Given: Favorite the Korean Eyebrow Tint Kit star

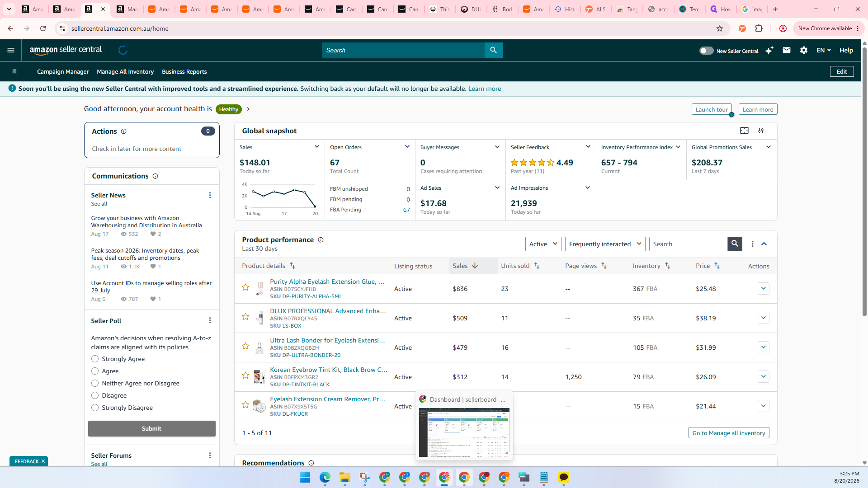Looking at the screenshot, I should [x=245, y=375].
